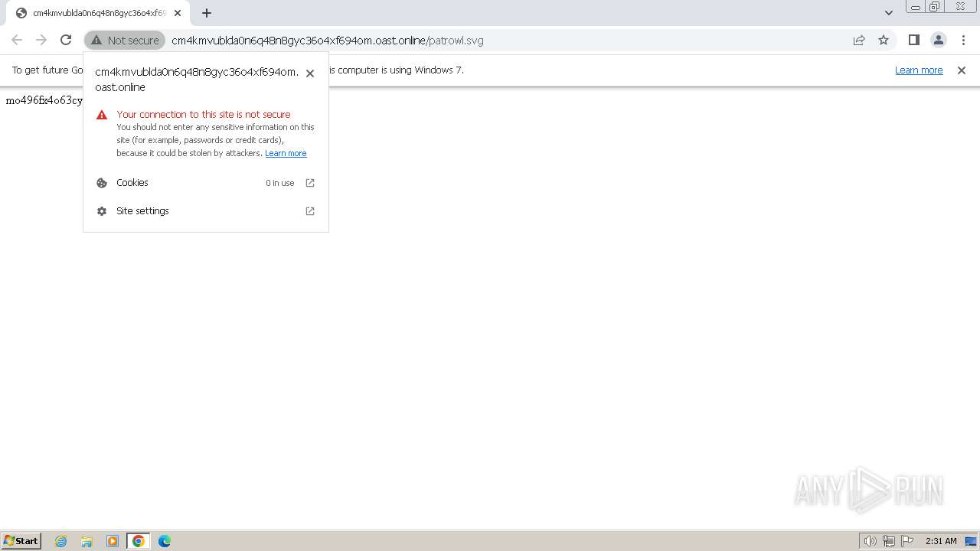Click the 2:31 AM system clock
Image resolution: width=980 pixels, height=551 pixels.
(941, 541)
